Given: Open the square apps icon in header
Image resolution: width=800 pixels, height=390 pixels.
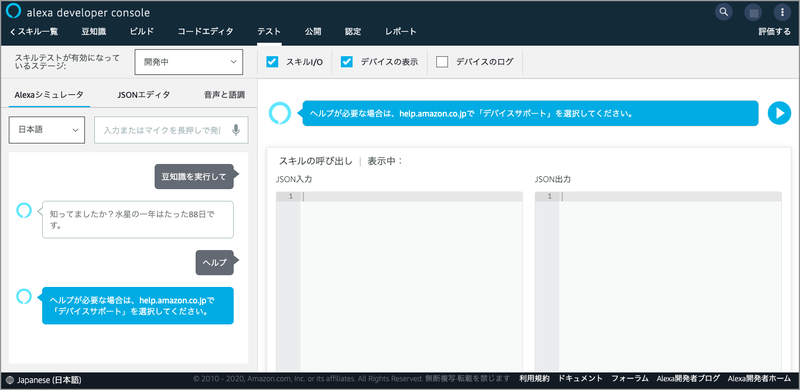Looking at the screenshot, I should click(x=753, y=12).
